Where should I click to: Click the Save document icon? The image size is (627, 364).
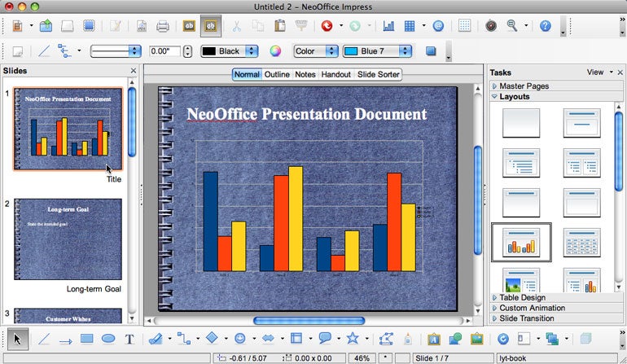[67, 26]
